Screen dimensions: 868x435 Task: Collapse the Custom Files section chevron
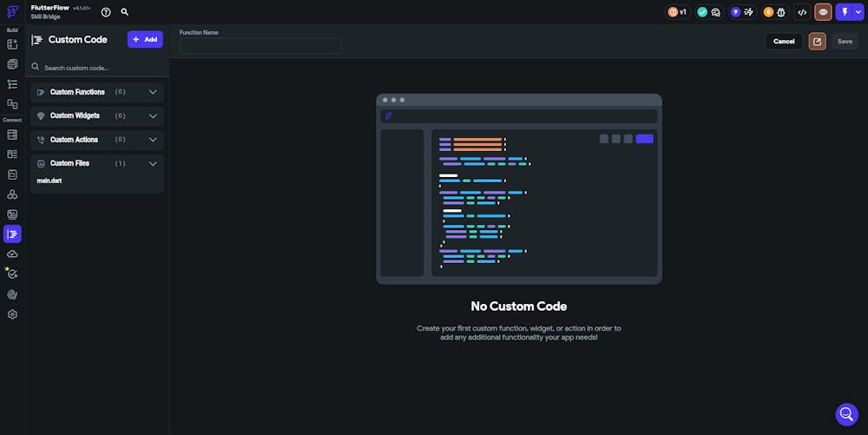pyautogui.click(x=153, y=163)
